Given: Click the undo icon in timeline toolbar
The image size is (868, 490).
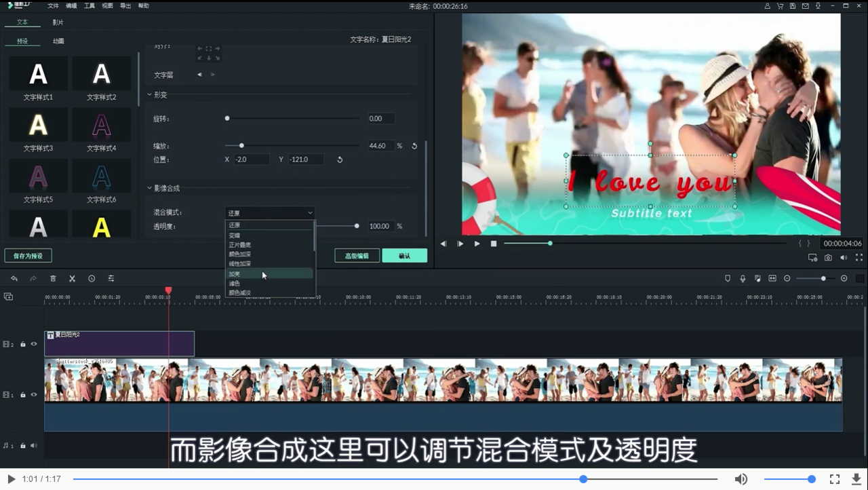Looking at the screenshot, I should 14,278.
